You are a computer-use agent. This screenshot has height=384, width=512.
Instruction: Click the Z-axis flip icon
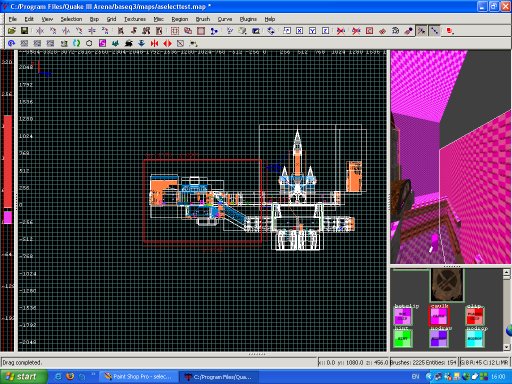point(92,31)
